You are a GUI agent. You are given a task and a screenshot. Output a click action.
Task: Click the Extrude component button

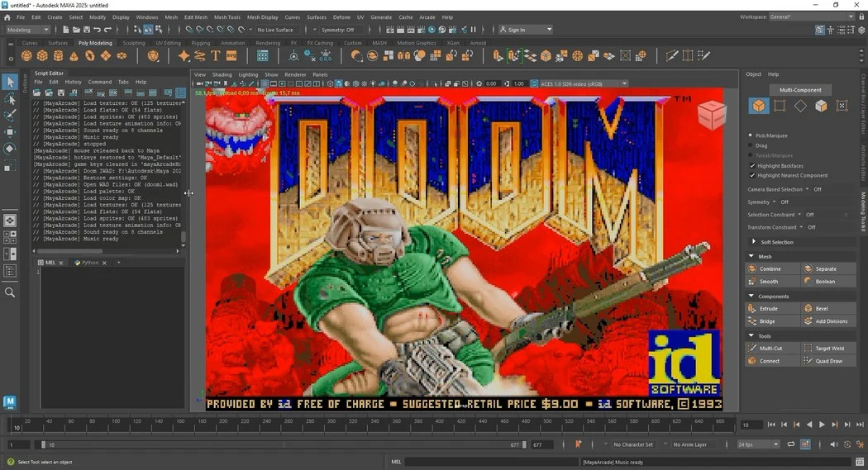coord(772,309)
